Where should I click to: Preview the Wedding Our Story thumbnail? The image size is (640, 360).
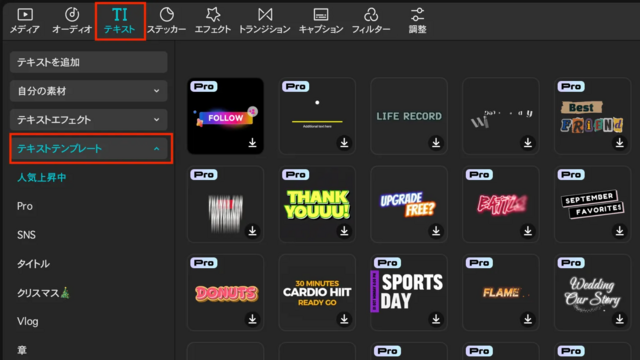click(x=593, y=292)
